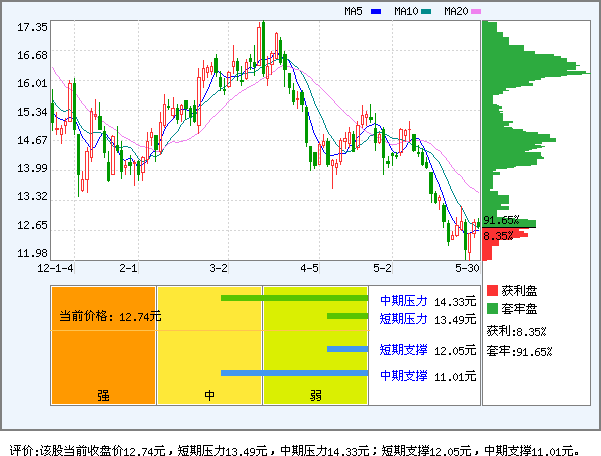Viewport: 601px width, 456px height.
Task: Click the 17.35 price axis label
Action: (x=32, y=27)
